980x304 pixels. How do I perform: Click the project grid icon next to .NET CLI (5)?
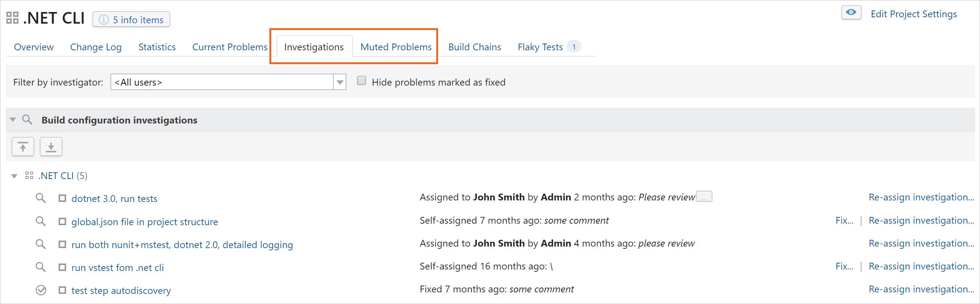[x=29, y=176]
